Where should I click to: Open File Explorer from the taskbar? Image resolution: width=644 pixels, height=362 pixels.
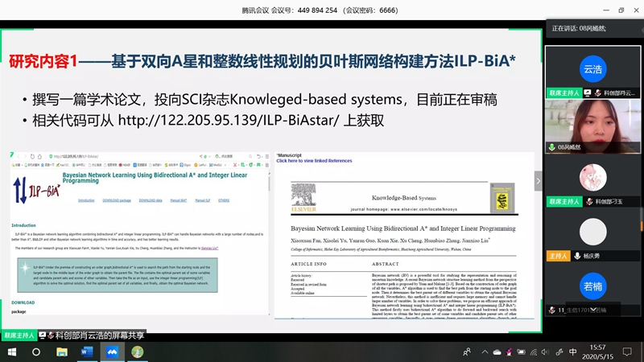[x=62, y=352]
